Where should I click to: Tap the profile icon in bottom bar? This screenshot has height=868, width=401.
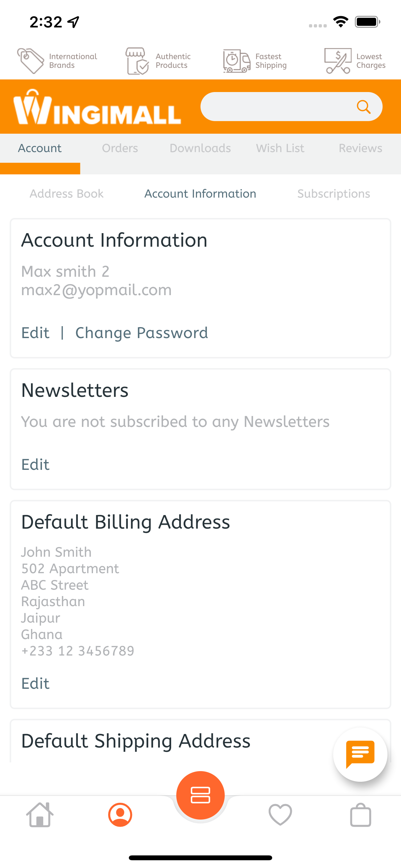pos(120,815)
